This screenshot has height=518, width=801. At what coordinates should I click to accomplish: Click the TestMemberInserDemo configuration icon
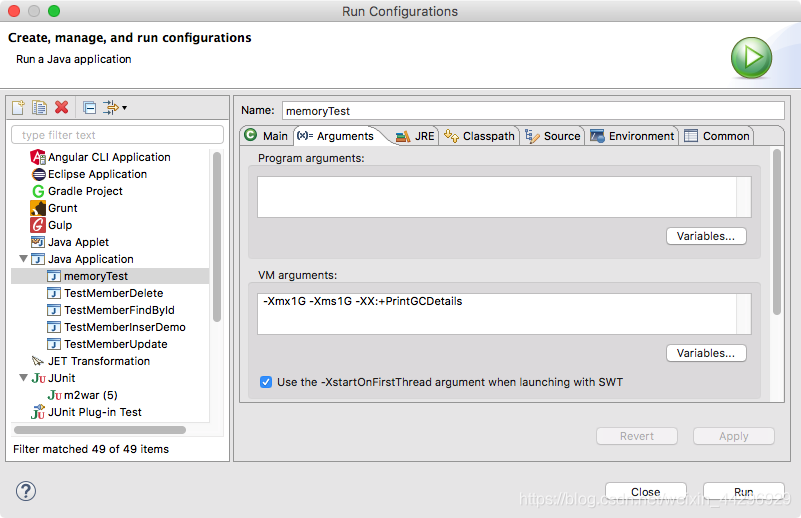54,327
